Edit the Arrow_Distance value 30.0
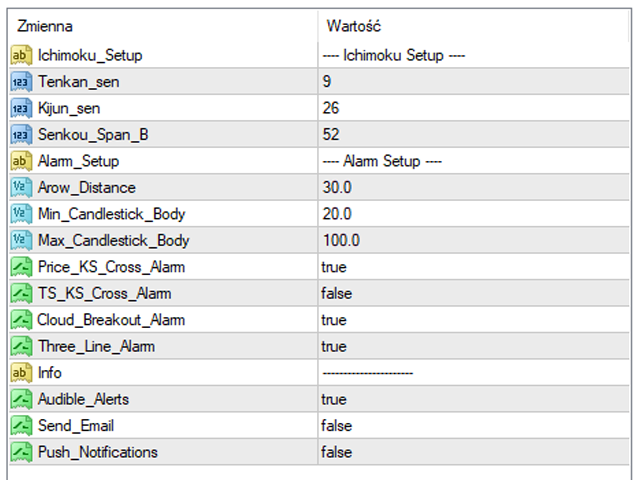The width and height of the screenshot is (640, 480). [x=473, y=187]
